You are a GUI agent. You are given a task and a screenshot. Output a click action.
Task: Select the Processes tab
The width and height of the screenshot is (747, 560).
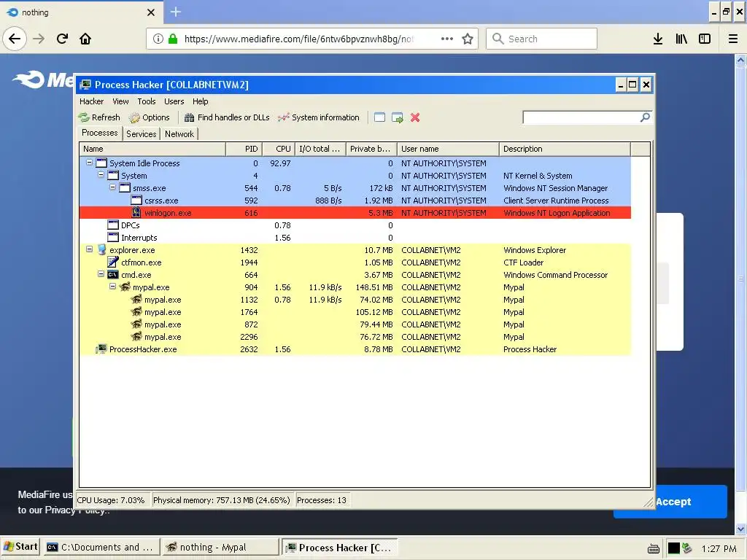click(99, 133)
